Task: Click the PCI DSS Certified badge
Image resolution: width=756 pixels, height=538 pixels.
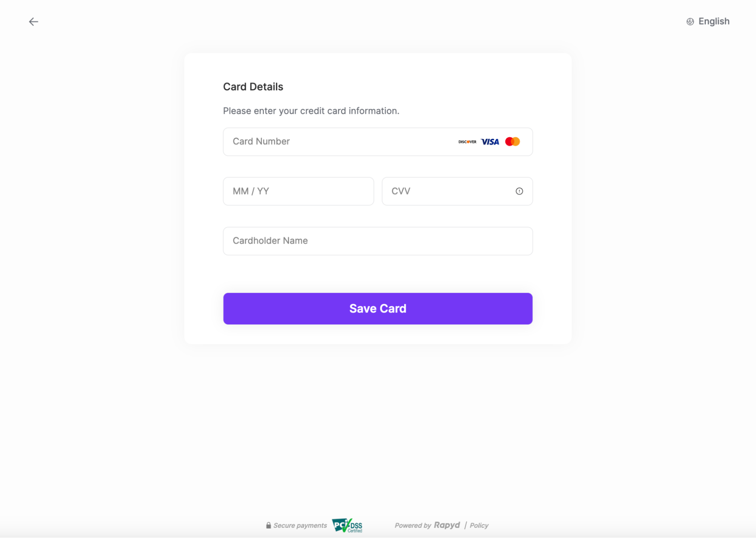Action: [x=347, y=525]
